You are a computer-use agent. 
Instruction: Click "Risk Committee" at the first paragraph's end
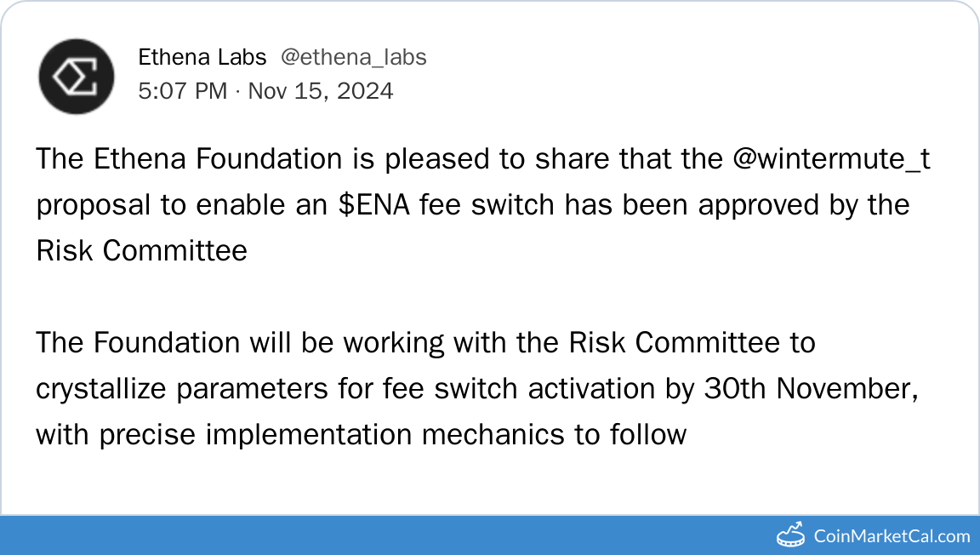[141, 251]
